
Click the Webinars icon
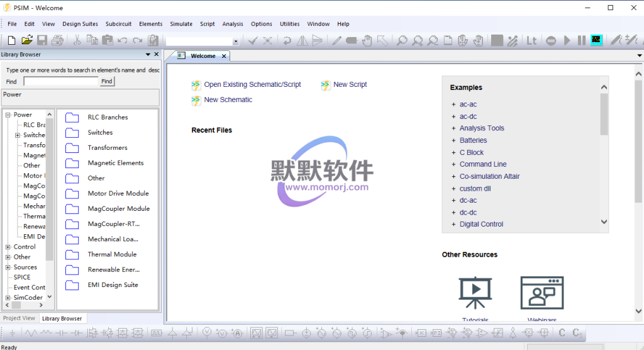click(x=541, y=293)
